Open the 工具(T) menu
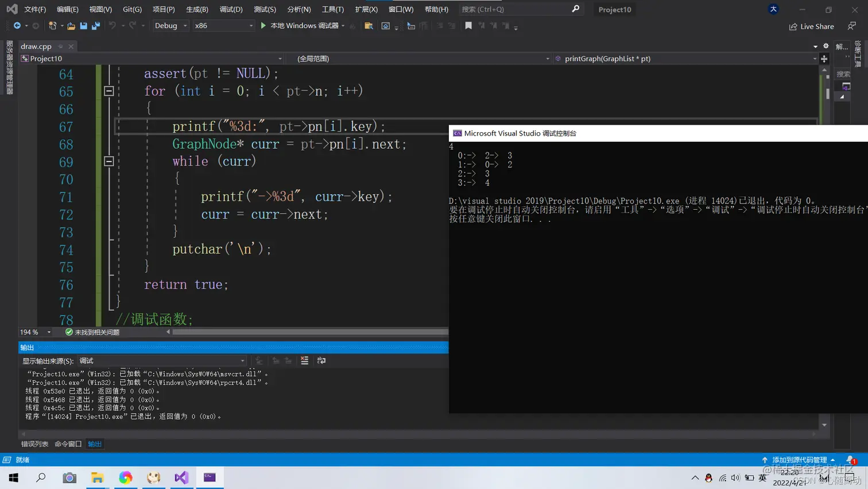Screen dimensions: 868x489 (332, 9)
